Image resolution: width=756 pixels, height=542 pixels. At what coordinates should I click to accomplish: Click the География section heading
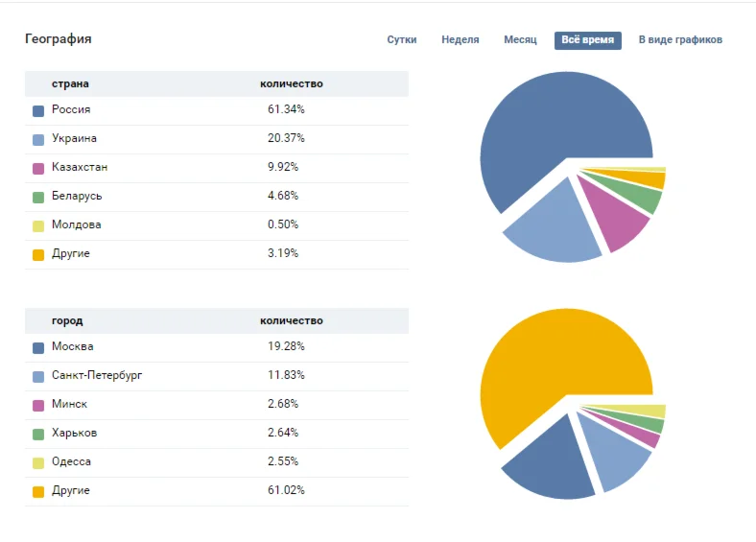pyautogui.click(x=59, y=39)
